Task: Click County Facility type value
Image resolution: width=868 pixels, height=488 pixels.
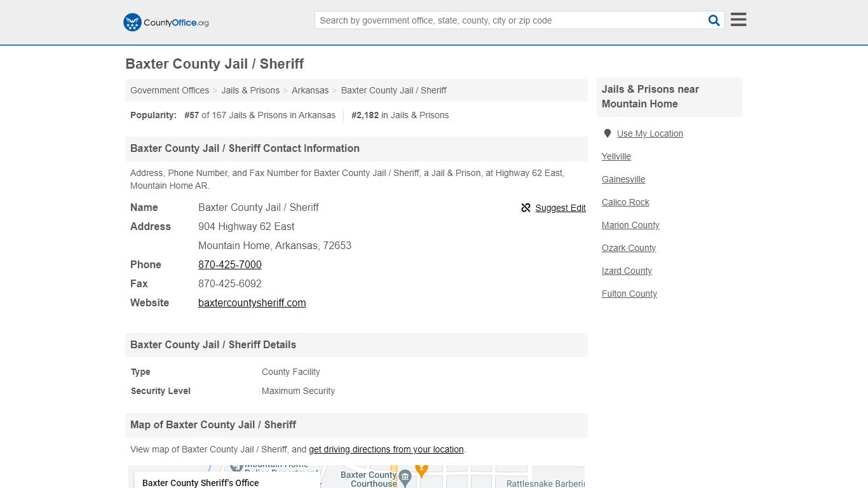Action: [290, 372]
